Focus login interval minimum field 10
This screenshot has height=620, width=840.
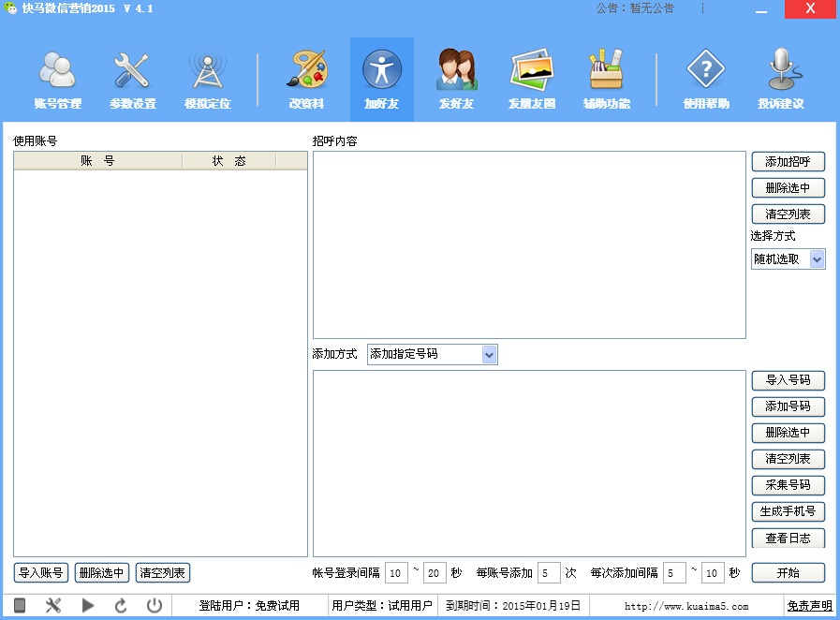coord(396,573)
